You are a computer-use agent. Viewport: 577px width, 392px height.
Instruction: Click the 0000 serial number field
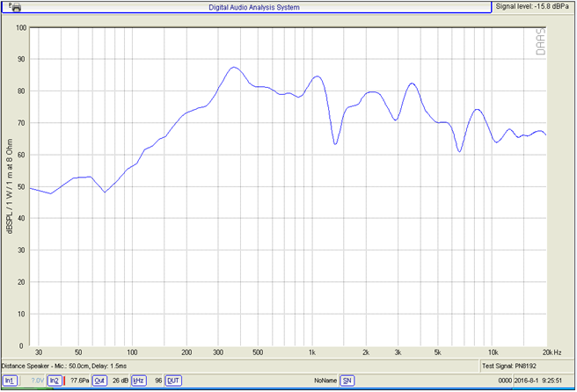coord(505,381)
